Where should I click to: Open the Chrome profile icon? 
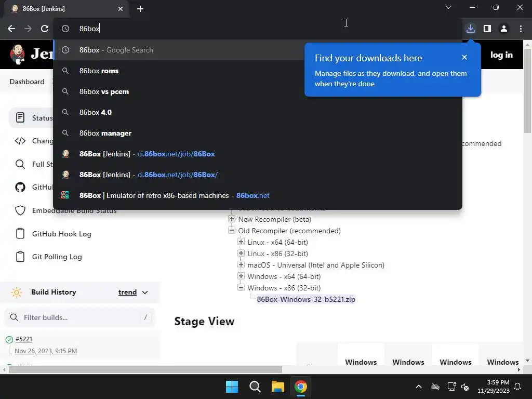(x=504, y=29)
